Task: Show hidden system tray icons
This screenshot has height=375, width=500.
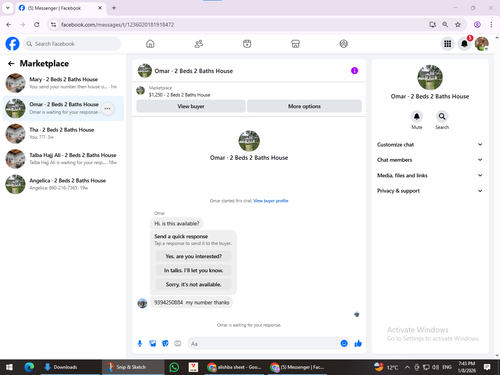Action: point(407,367)
